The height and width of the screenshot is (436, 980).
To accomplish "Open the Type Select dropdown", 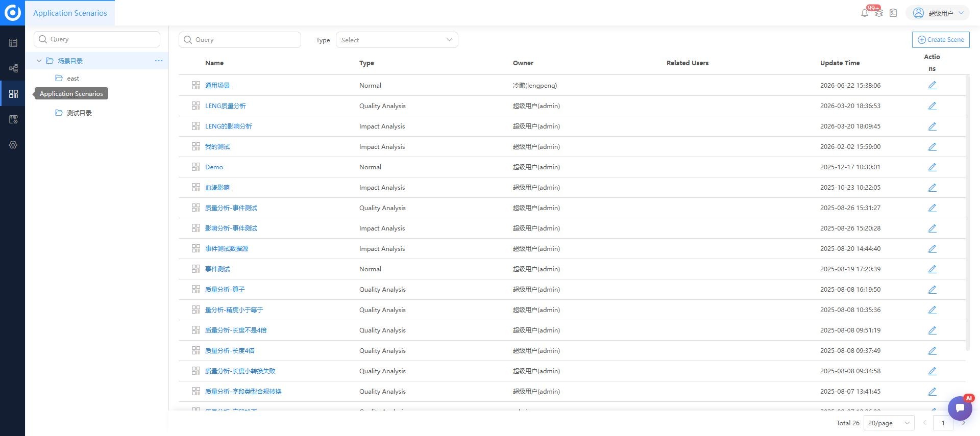I will point(397,40).
